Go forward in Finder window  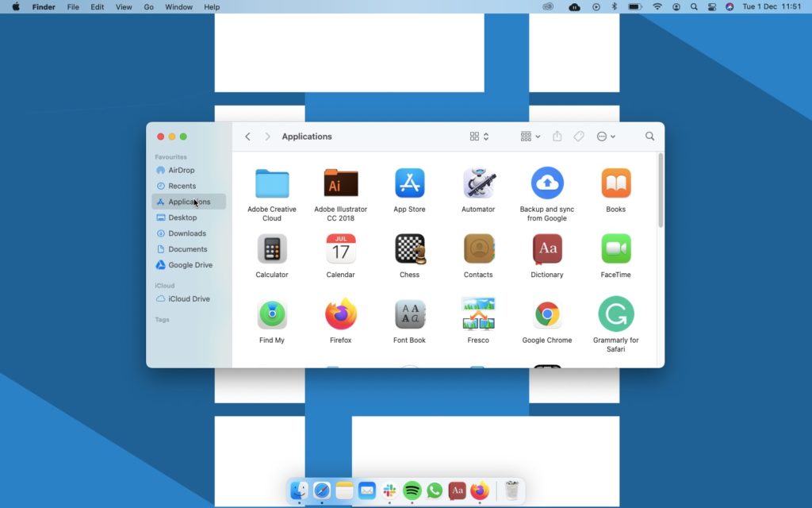pos(267,137)
